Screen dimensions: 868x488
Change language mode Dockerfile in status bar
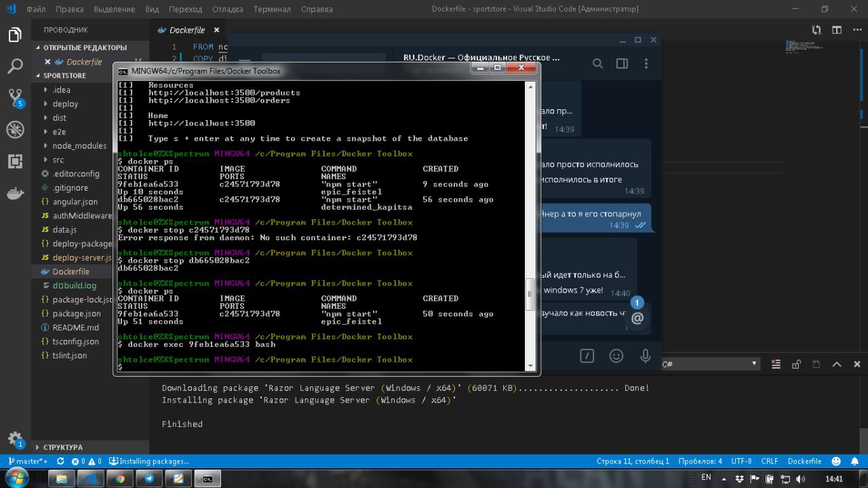pos(804,462)
